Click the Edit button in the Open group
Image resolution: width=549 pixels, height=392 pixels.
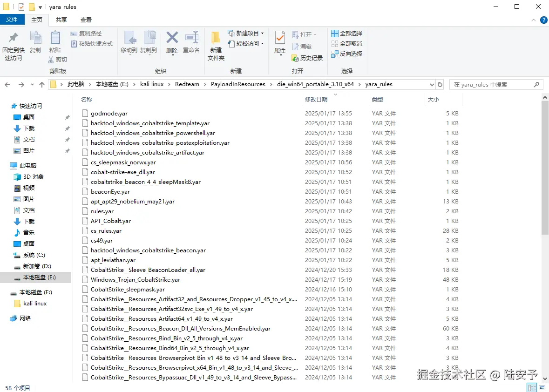(302, 46)
